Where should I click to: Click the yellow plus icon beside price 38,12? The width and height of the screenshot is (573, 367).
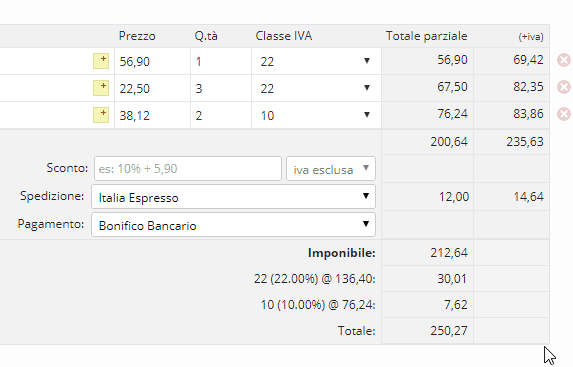(101, 115)
